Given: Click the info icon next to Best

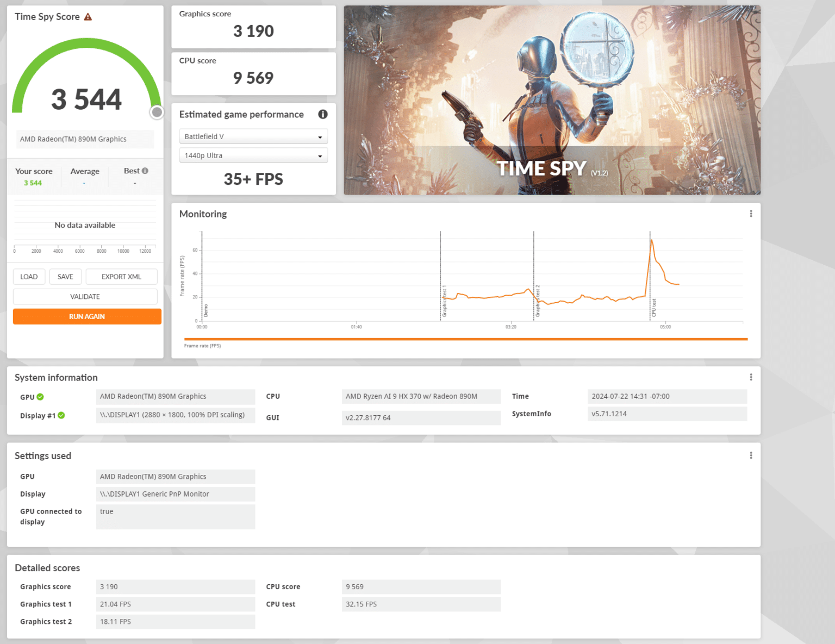Looking at the screenshot, I should (145, 171).
